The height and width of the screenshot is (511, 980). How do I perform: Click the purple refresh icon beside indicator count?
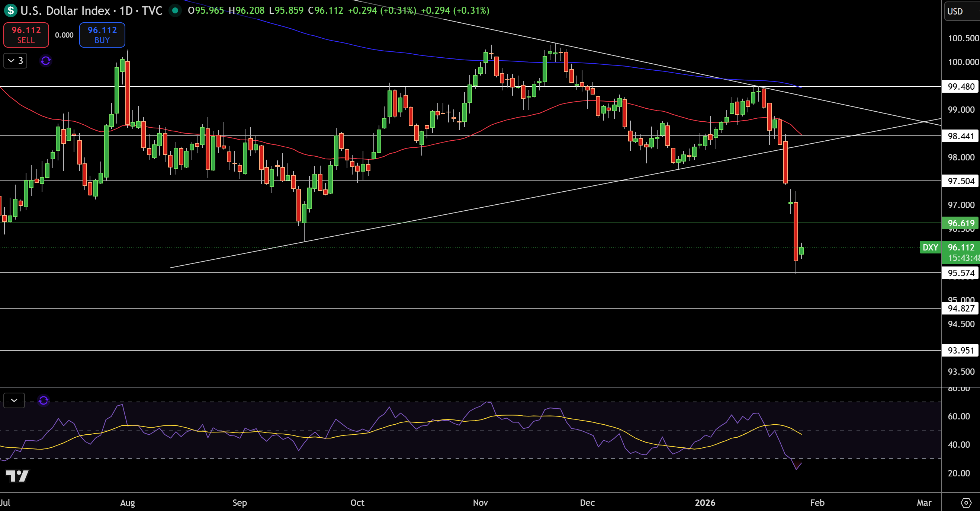coord(46,61)
